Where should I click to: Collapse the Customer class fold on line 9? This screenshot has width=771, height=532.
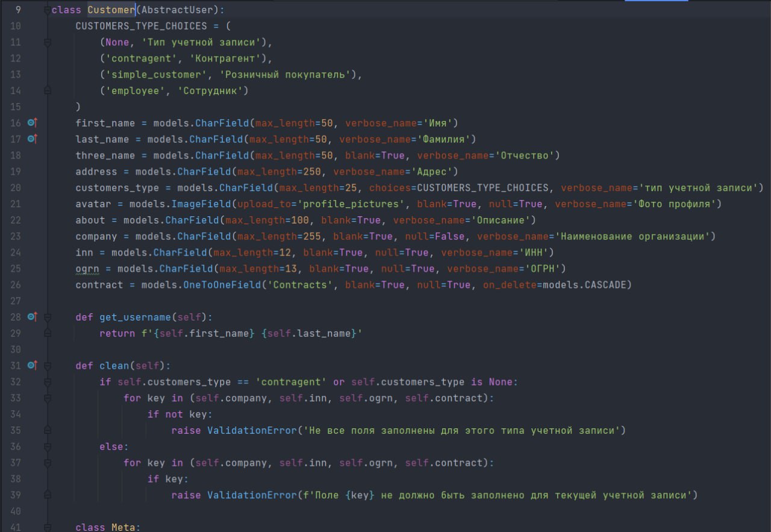[48, 10]
